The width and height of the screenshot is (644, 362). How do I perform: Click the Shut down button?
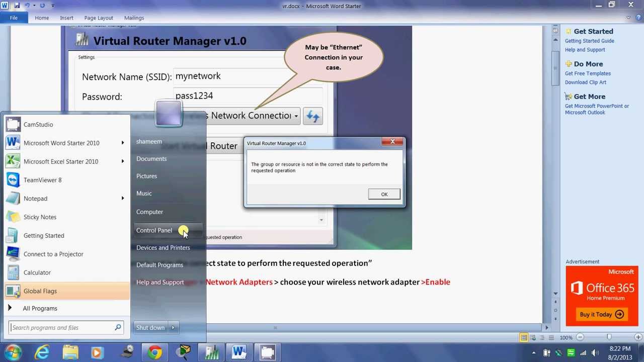click(x=150, y=328)
